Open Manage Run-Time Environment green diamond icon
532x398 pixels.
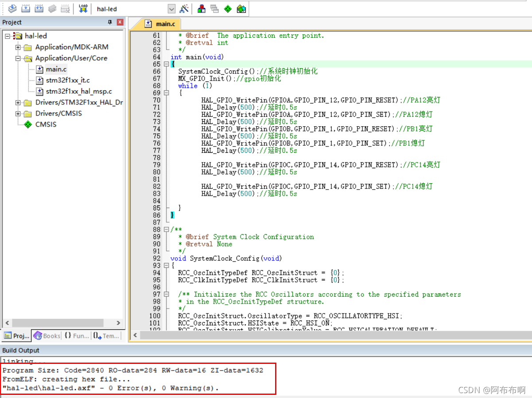coord(228,8)
